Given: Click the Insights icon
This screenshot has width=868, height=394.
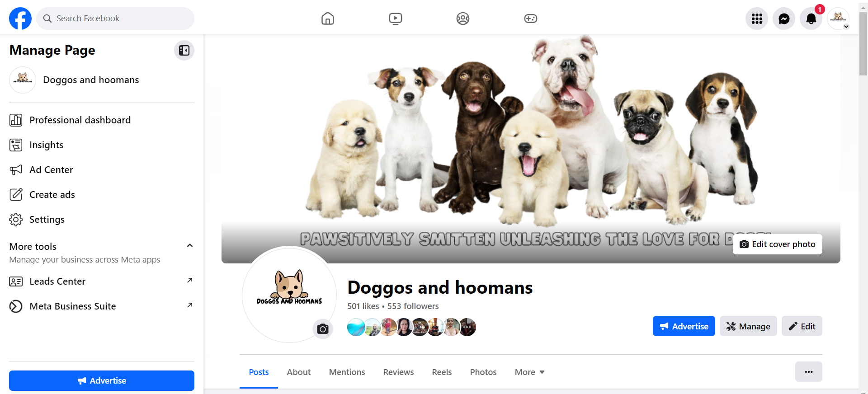Looking at the screenshot, I should click(x=16, y=145).
